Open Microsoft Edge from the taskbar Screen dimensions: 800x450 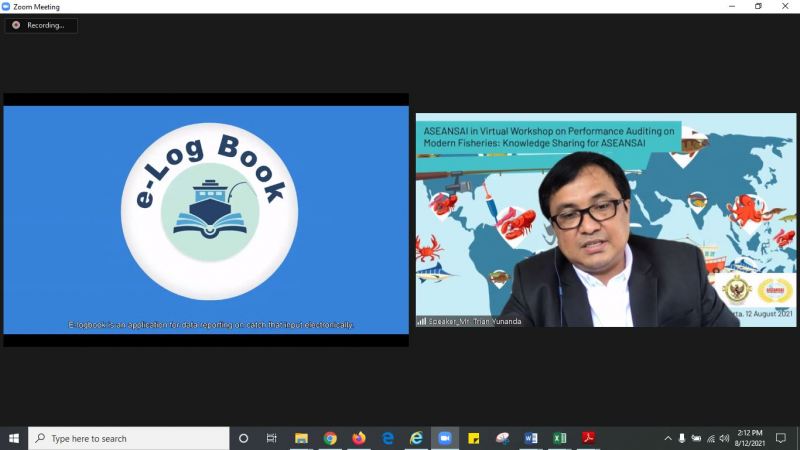(388, 438)
